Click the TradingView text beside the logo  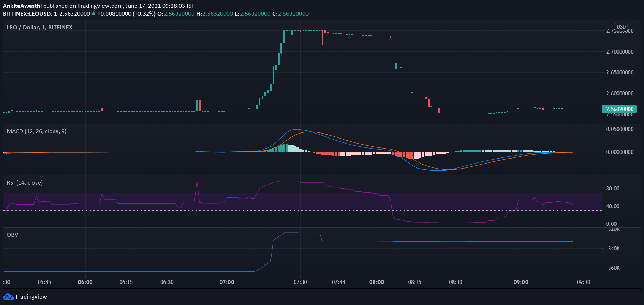tap(31, 297)
